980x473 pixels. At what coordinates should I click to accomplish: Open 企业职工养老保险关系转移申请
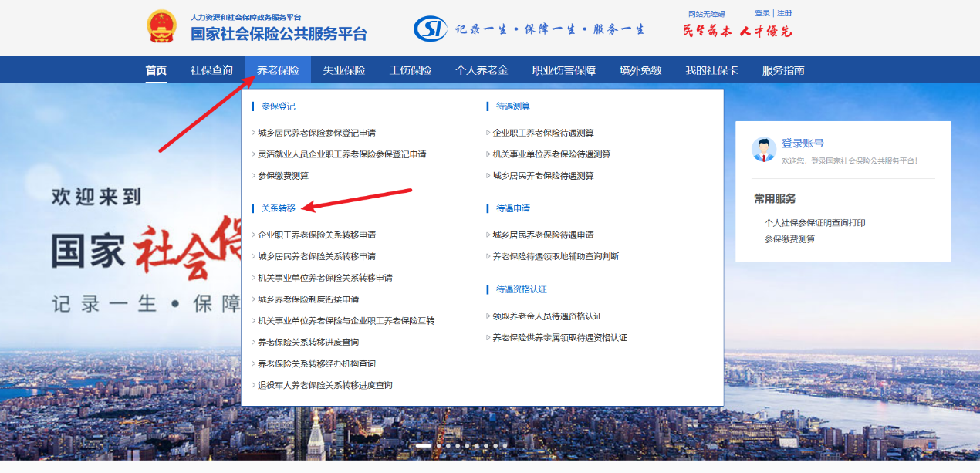[x=317, y=234]
